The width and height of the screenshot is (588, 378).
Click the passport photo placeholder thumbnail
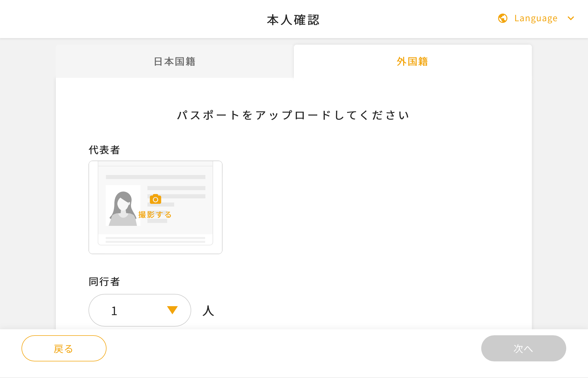tap(156, 207)
